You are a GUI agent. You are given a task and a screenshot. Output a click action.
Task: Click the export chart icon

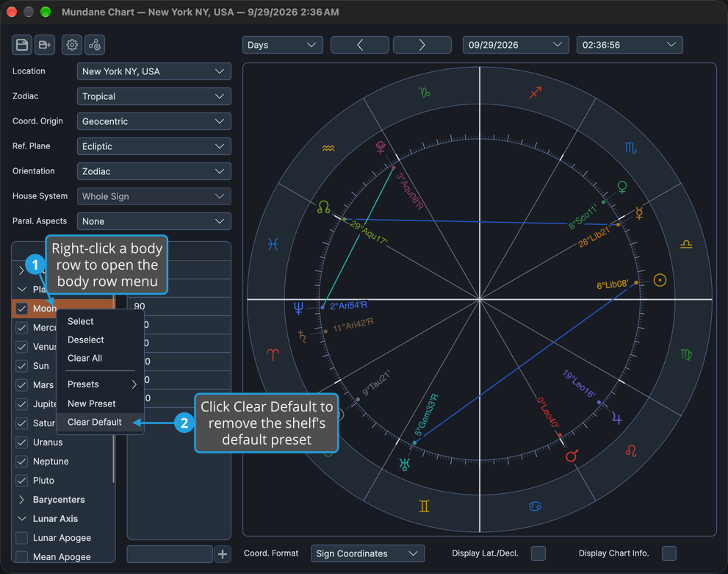pos(45,45)
